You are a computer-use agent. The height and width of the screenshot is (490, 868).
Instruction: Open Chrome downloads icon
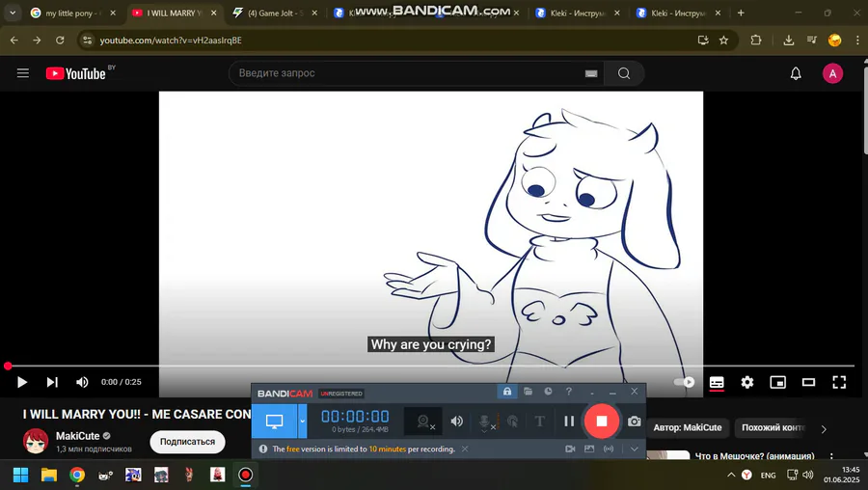tap(788, 40)
